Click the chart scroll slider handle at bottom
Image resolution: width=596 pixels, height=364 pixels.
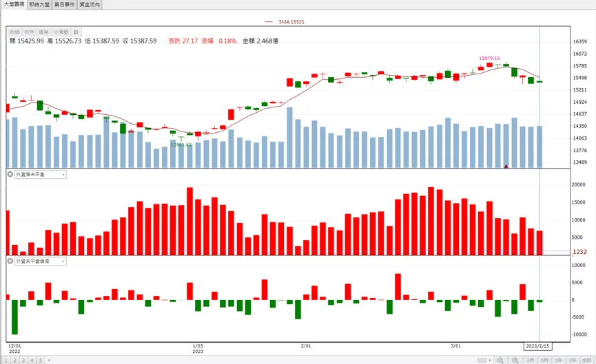pyautogui.click(x=482, y=360)
